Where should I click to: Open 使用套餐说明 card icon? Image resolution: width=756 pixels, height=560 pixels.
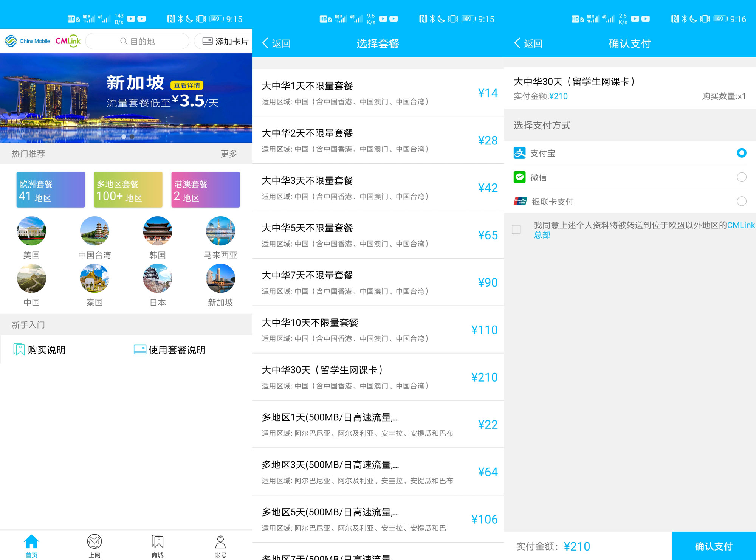click(x=140, y=349)
